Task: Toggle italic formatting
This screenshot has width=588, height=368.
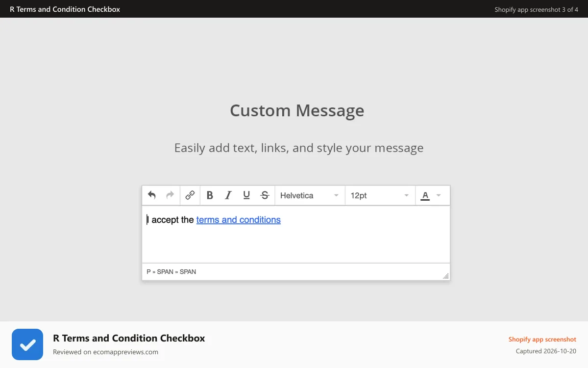Action: pyautogui.click(x=228, y=195)
